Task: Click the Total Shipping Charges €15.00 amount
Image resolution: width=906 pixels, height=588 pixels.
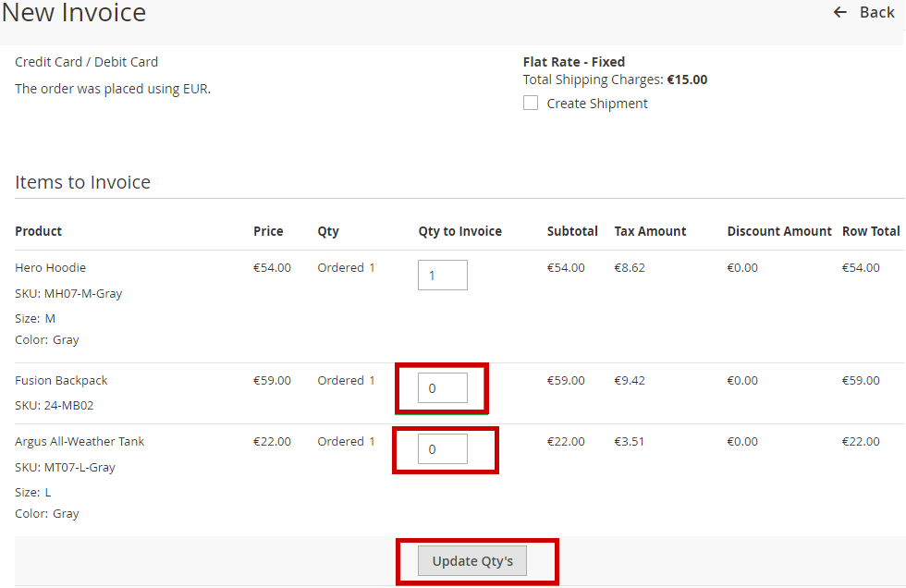Action: point(687,80)
